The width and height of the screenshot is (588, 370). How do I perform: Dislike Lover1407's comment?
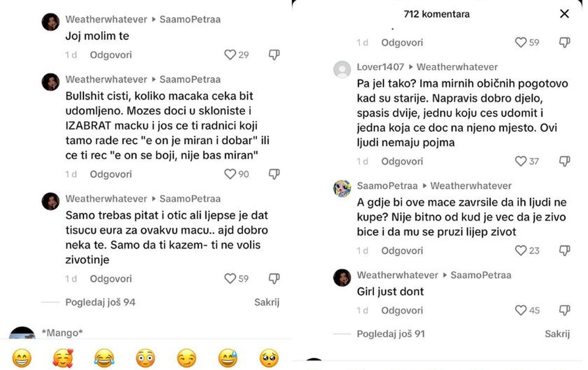[565, 161]
